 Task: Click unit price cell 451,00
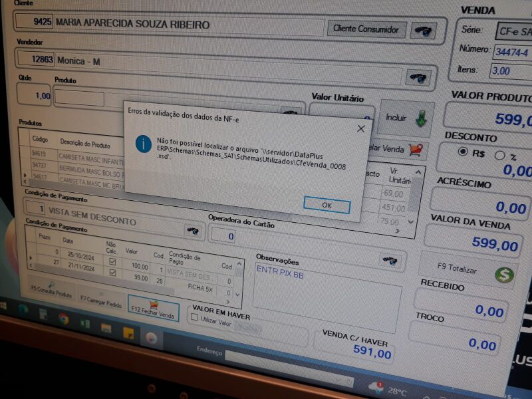tap(393, 207)
